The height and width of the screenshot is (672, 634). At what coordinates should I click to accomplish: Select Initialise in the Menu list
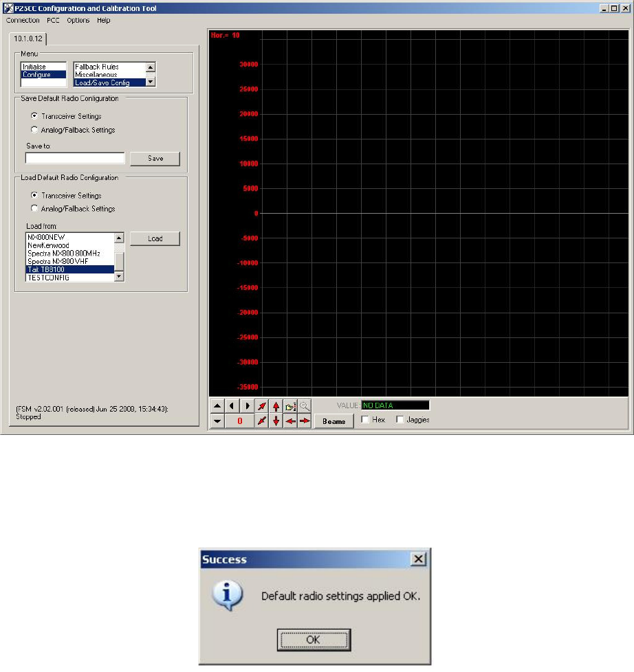[43, 67]
